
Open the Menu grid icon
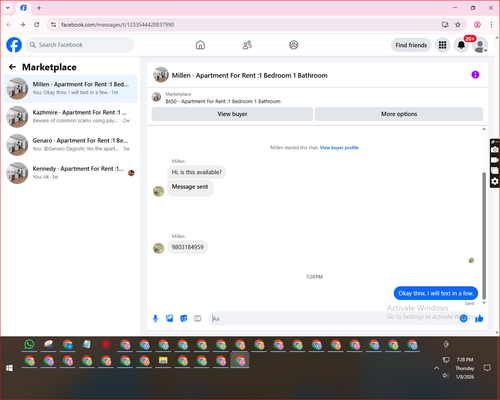click(442, 45)
